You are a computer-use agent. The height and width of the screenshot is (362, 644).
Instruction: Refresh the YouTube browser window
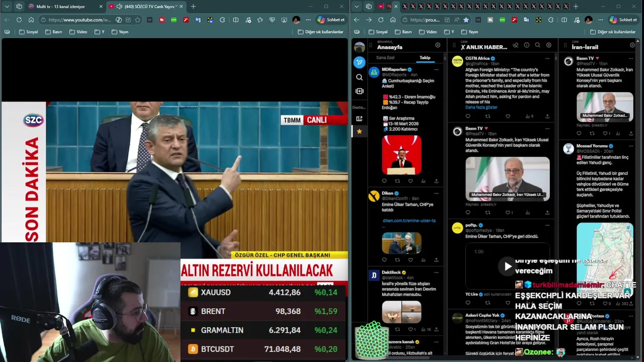(19, 20)
